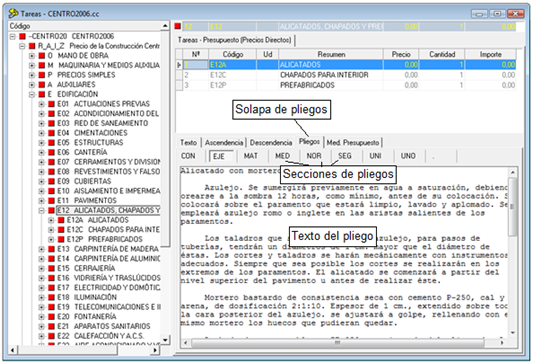
Task: Select the CON pliego section
Action: click(x=188, y=156)
